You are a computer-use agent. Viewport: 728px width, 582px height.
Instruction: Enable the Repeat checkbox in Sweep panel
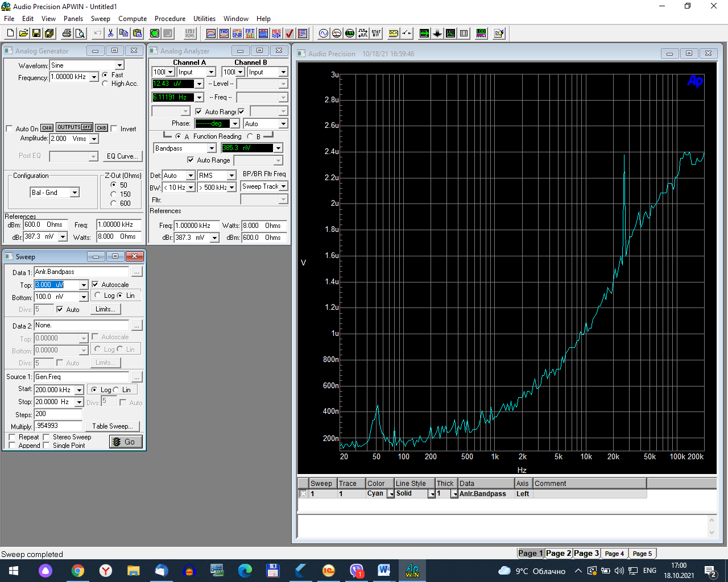12,437
